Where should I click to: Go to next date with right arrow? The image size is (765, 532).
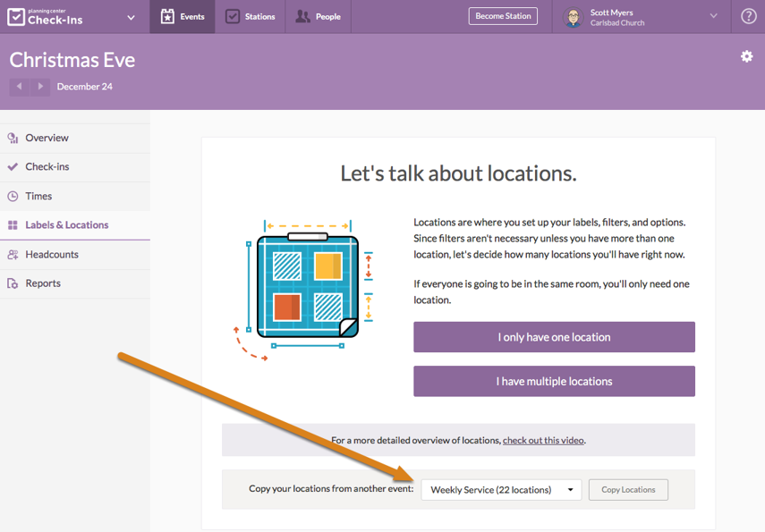[40, 87]
